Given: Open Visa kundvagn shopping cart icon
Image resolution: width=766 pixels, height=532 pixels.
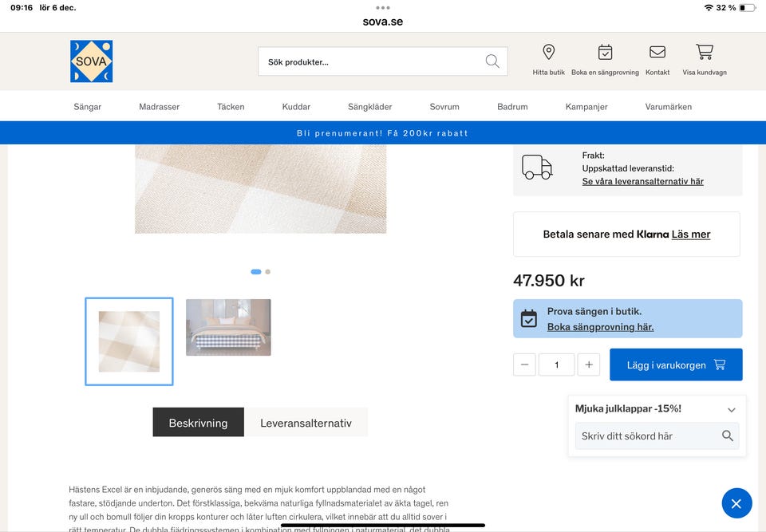Looking at the screenshot, I should (703, 53).
